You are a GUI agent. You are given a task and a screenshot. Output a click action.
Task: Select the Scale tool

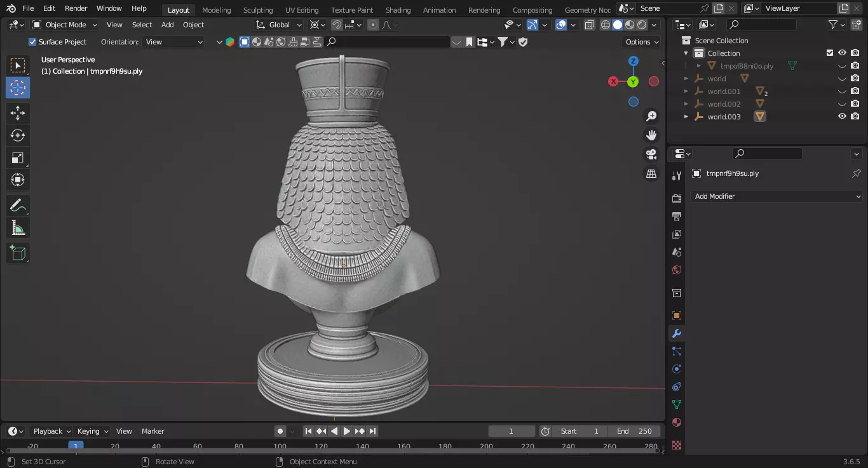click(x=18, y=157)
